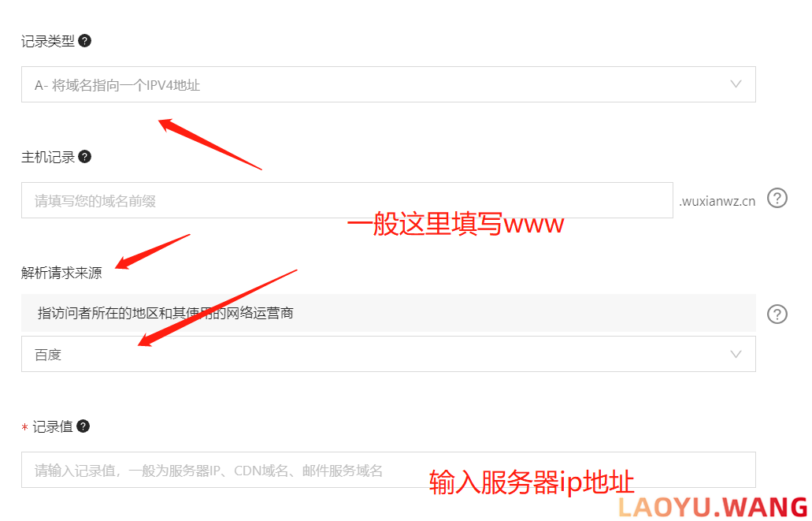The height and width of the screenshot is (521, 812).
Task: Click the red 输入服务器ip地址 annotation
Action: tap(532, 482)
